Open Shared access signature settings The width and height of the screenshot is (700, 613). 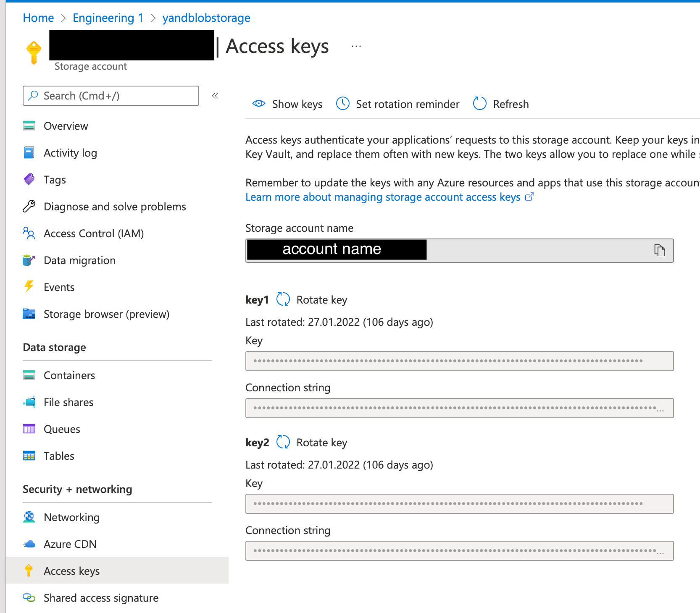101,597
